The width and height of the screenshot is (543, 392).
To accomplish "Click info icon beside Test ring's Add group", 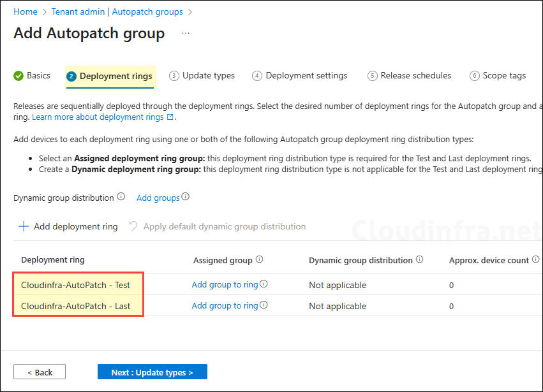I will click(264, 284).
